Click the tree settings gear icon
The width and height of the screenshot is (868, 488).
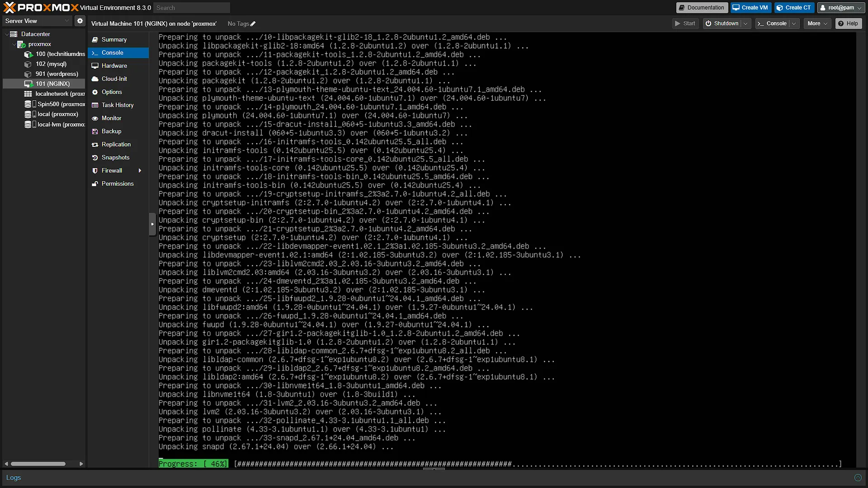pyautogui.click(x=80, y=21)
